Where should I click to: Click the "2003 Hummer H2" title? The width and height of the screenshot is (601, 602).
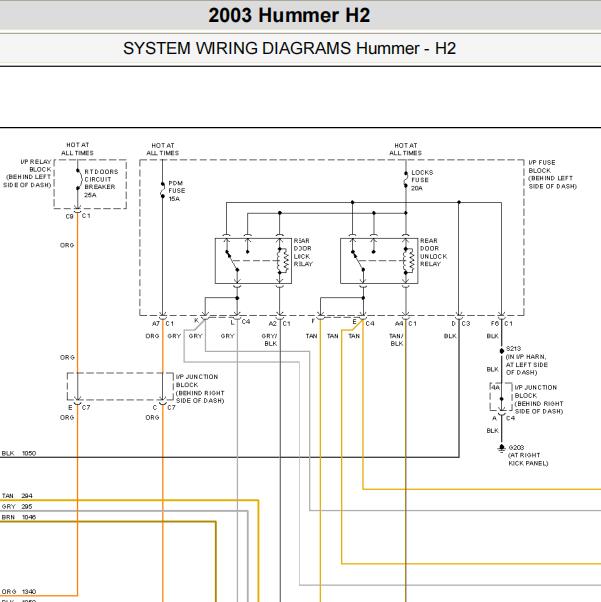[289, 16]
